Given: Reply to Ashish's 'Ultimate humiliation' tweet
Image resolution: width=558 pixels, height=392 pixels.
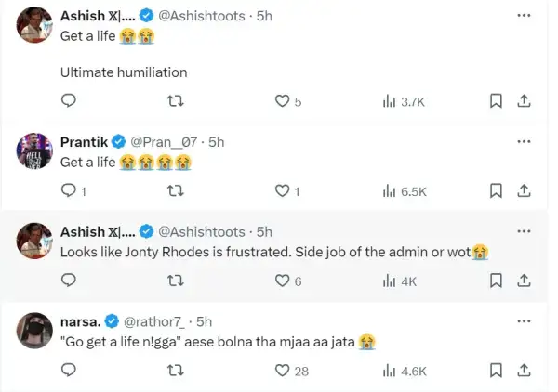Looking at the screenshot, I should 68,101.
